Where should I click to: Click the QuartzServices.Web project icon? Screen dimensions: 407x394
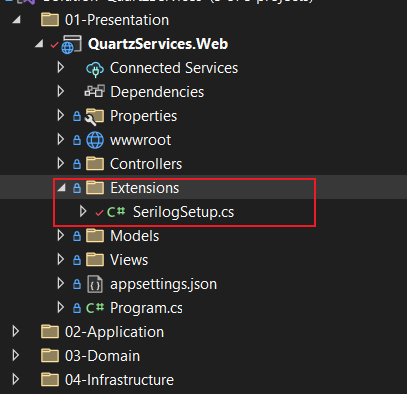[x=71, y=44]
